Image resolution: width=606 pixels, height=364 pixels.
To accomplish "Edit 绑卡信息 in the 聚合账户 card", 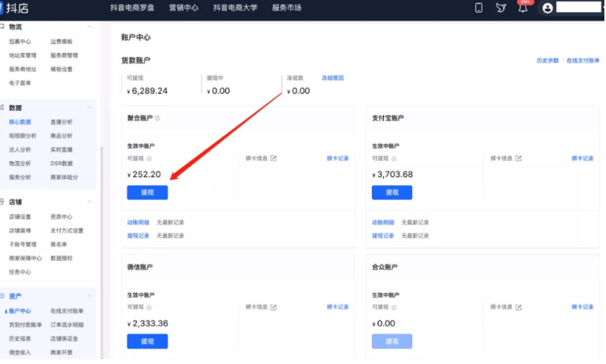I will tap(273, 159).
